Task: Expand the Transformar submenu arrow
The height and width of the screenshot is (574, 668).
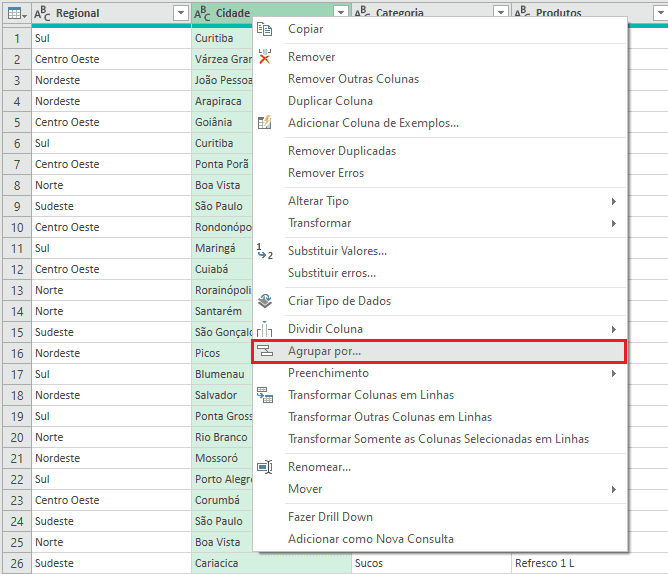Action: pos(614,223)
